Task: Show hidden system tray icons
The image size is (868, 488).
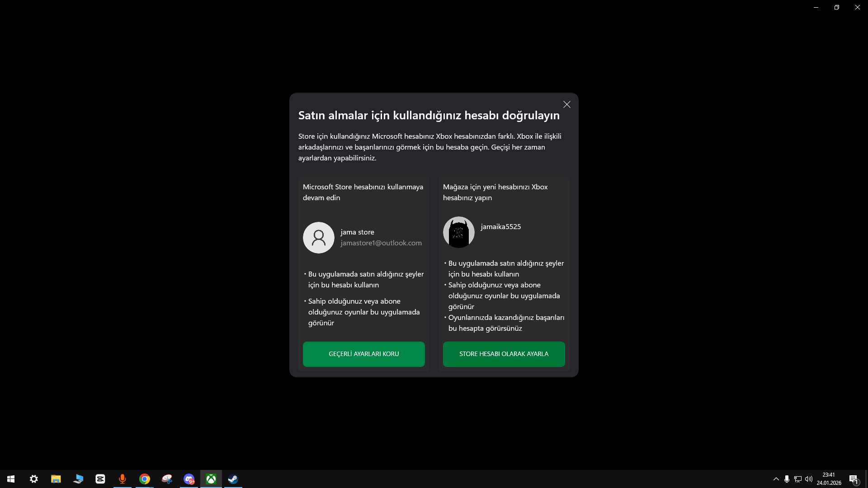Action: [776, 479]
